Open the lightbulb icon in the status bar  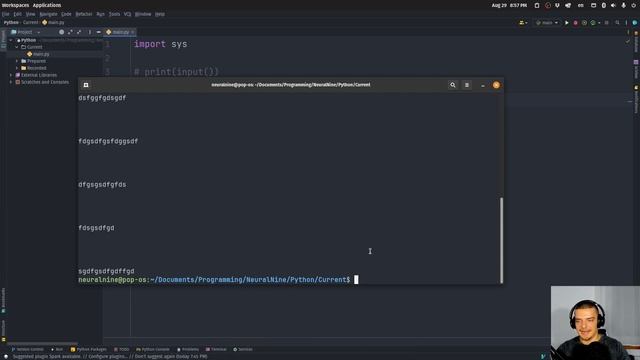(x=6, y=356)
